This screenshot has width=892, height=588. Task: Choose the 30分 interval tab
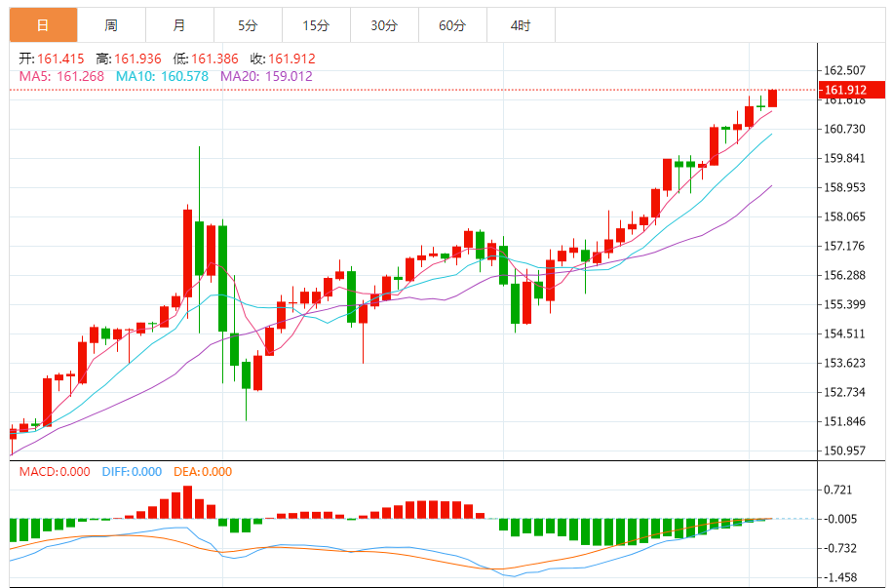384,25
